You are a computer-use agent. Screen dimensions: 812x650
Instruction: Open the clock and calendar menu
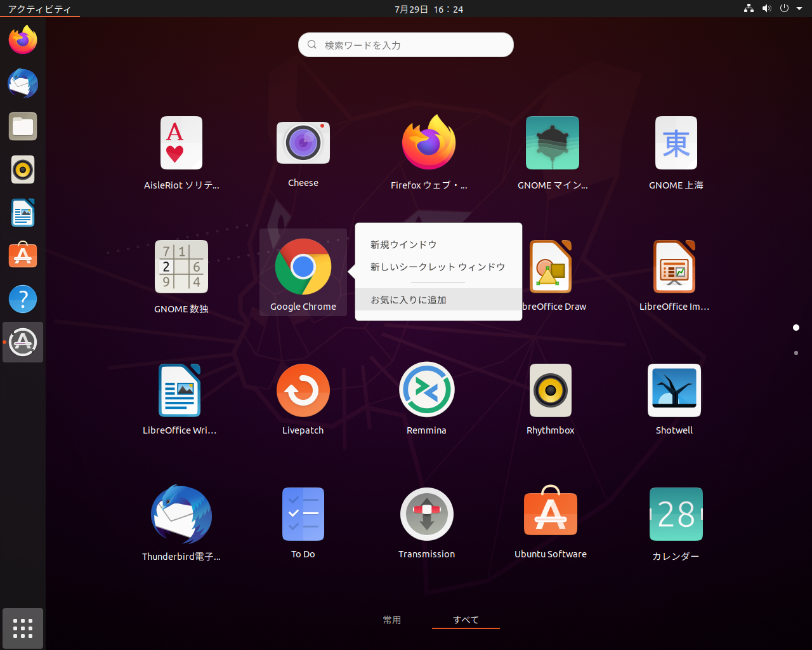click(x=429, y=10)
